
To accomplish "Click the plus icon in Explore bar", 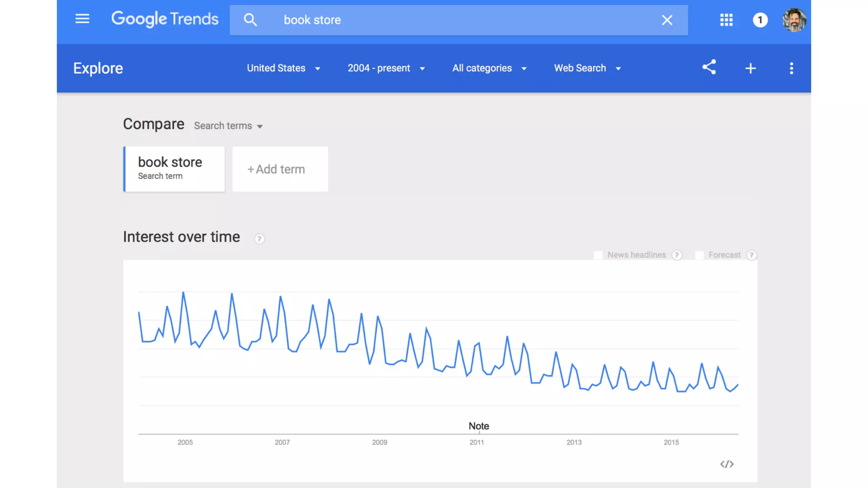I will click(x=750, y=68).
